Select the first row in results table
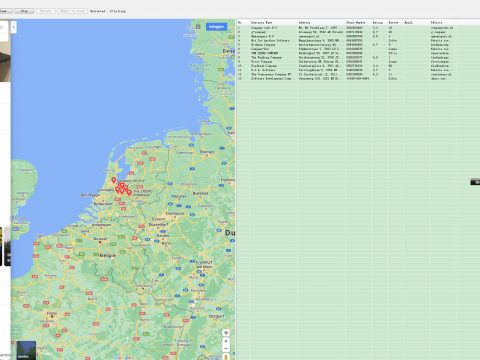 pos(358,28)
